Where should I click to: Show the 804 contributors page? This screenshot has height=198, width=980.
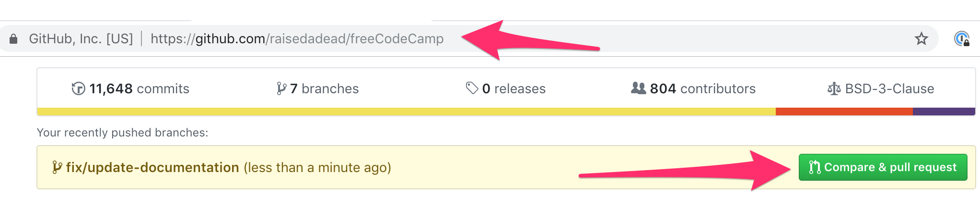(702, 89)
